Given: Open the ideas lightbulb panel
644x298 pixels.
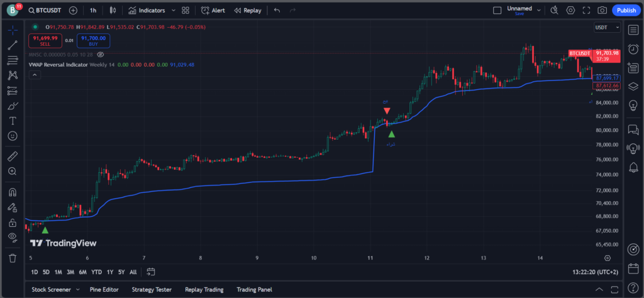Looking at the screenshot, I should pos(633,105).
